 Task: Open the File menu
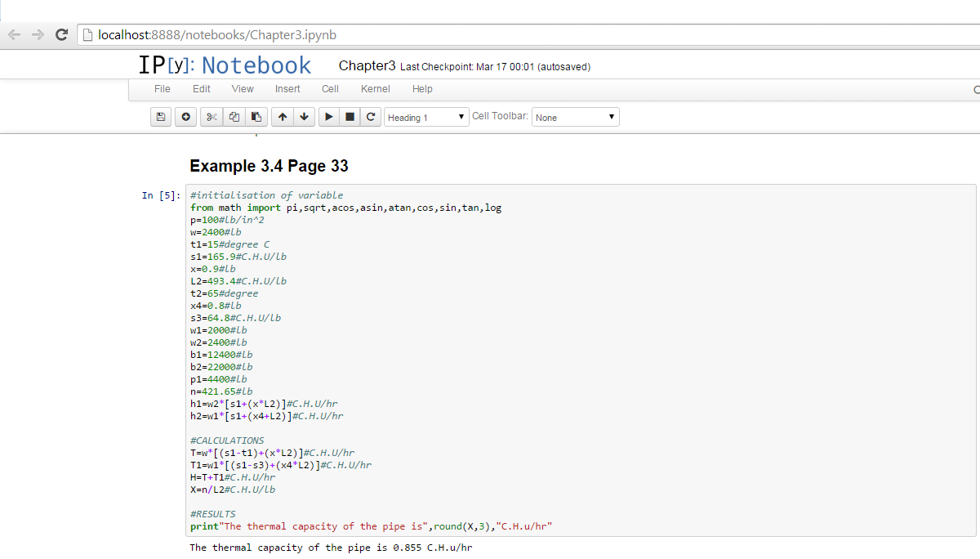click(x=162, y=89)
